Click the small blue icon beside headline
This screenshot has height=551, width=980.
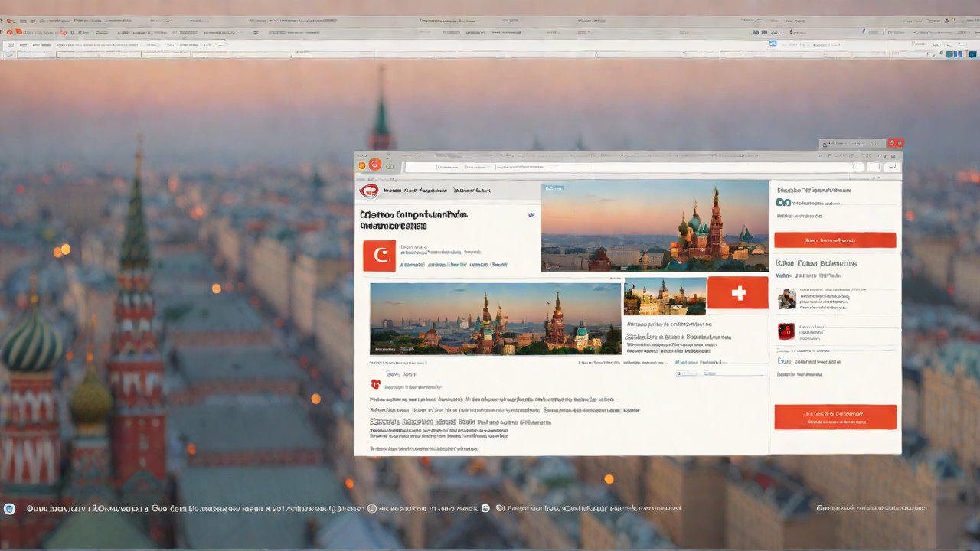coord(531,216)
